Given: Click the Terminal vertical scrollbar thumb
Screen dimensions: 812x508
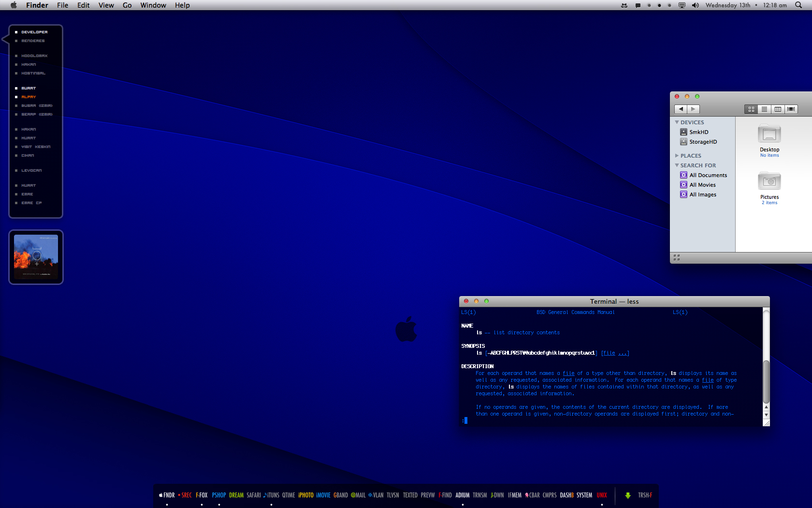Looking at the screenshot, I should click(x=766, y=382).
